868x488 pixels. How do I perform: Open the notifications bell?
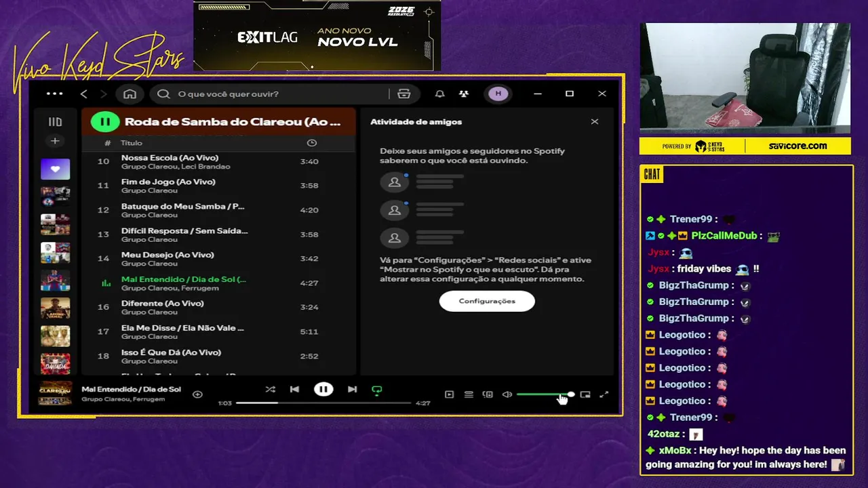(x=439, y=94)
